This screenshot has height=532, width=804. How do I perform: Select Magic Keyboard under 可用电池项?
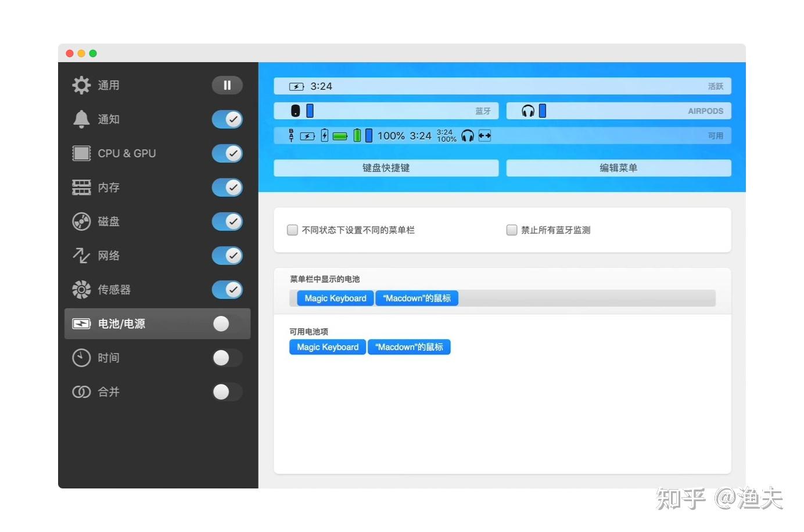(x=328, y=347)
